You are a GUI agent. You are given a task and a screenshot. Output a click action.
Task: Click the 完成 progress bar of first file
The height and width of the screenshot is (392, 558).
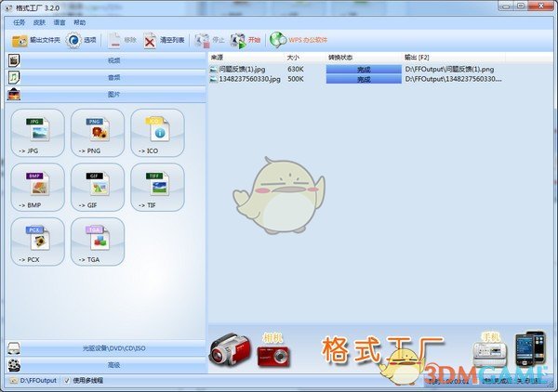363,69
